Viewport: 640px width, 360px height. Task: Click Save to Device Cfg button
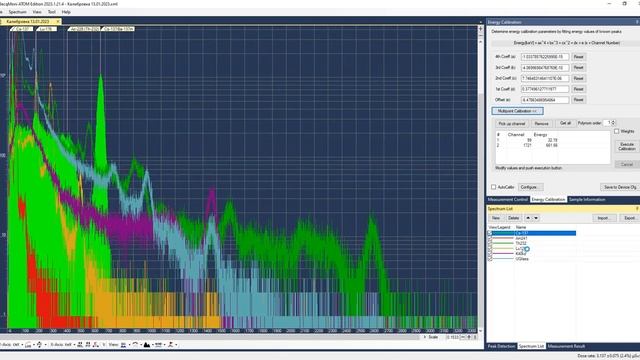[620, 187]
